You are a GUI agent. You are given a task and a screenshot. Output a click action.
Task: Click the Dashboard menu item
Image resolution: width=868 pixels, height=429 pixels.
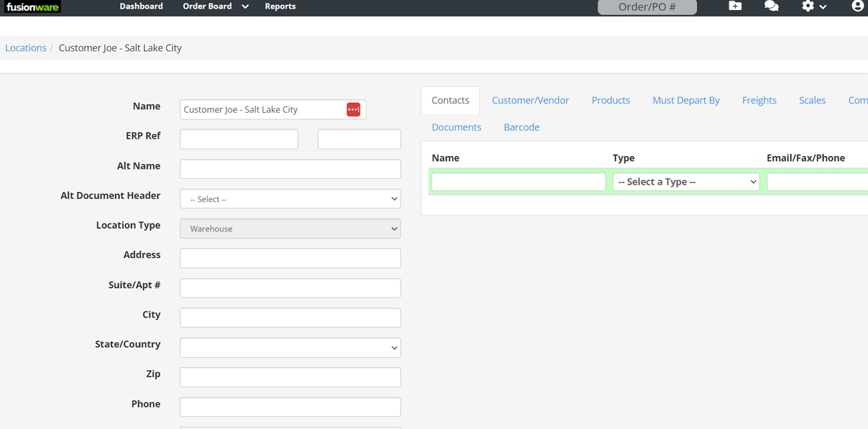click(x=141, y=6)
